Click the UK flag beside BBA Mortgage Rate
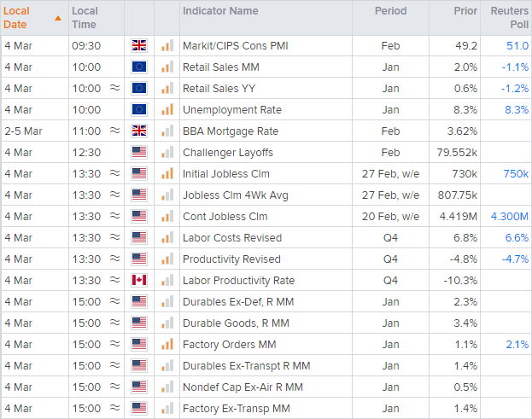The height and width of the screenshot is (419, 532). point(139,131)
